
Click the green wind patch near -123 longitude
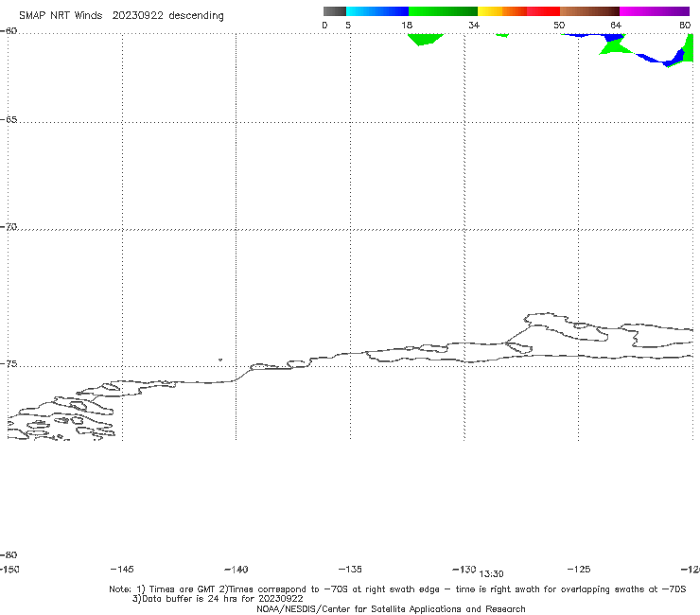pyautogui.click(x=615, y=48)
